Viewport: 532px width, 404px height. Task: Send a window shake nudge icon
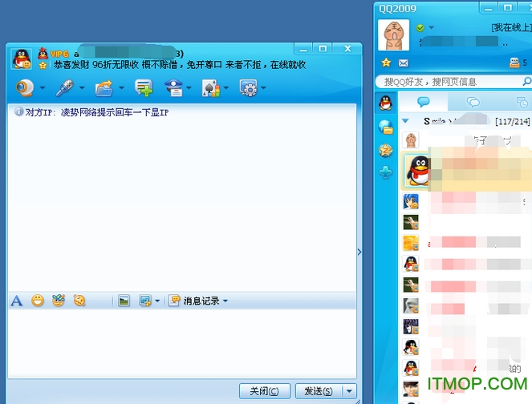coord(79,301)
